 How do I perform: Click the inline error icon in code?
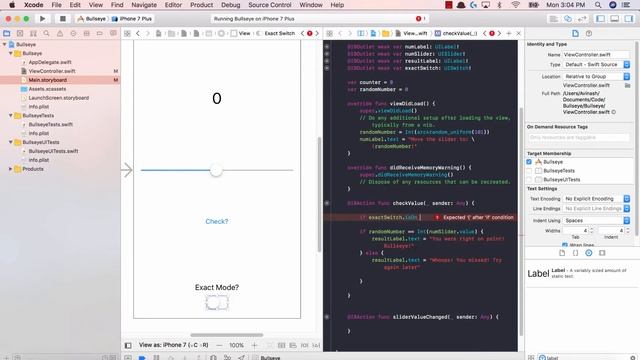[x=437, y=218]
